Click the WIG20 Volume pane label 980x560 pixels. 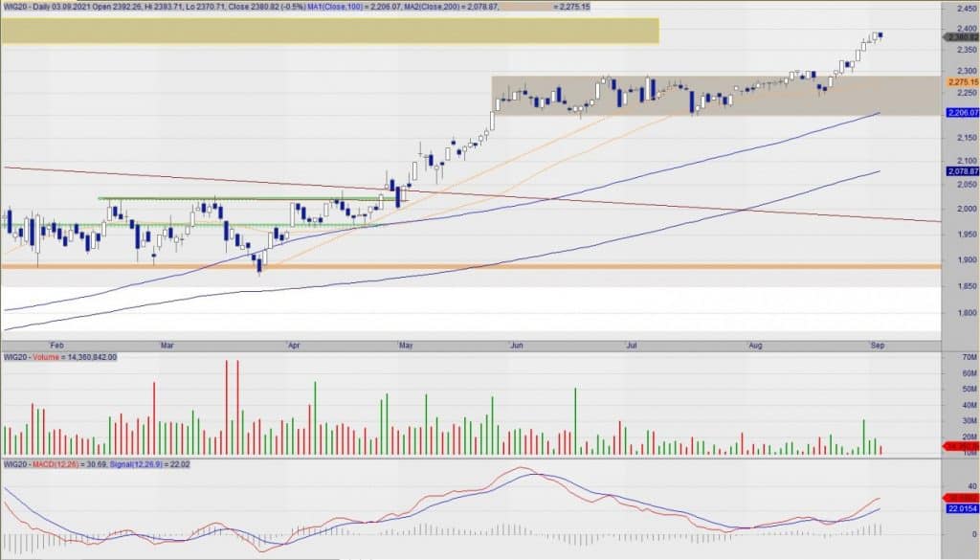pyautogui.click(x=59, y=356)
